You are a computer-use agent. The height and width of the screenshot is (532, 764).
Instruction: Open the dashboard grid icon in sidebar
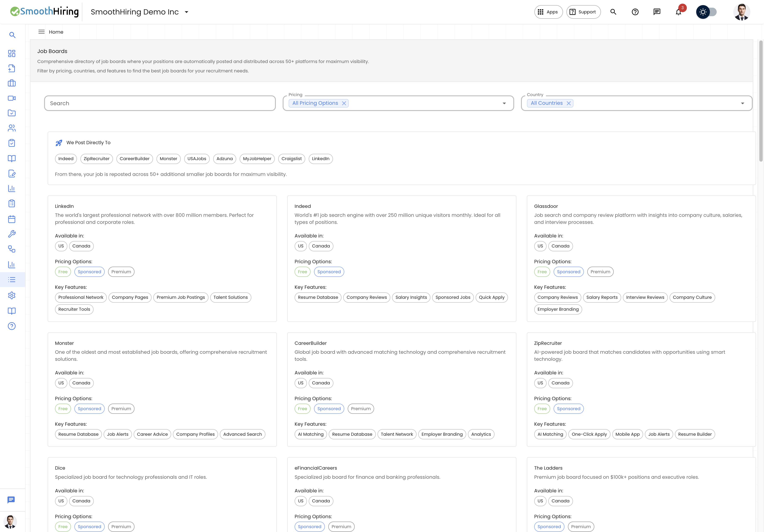12,53
